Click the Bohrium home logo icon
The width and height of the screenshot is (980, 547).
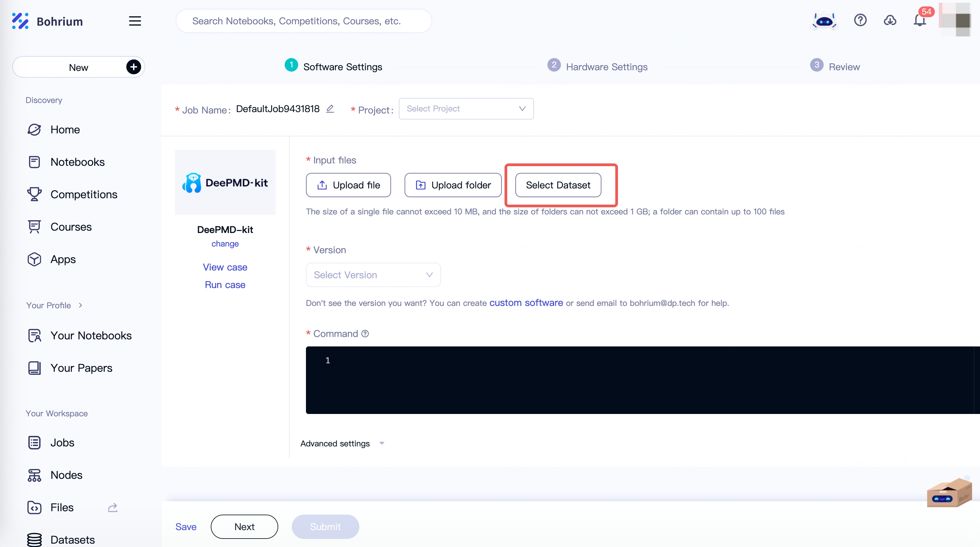point(21,21)
